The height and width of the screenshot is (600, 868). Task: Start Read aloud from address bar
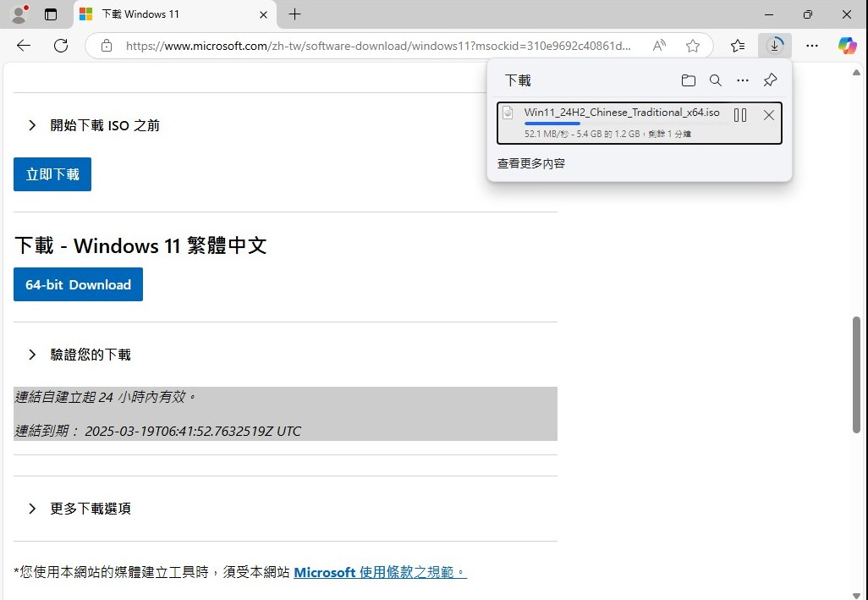(659, 46)
